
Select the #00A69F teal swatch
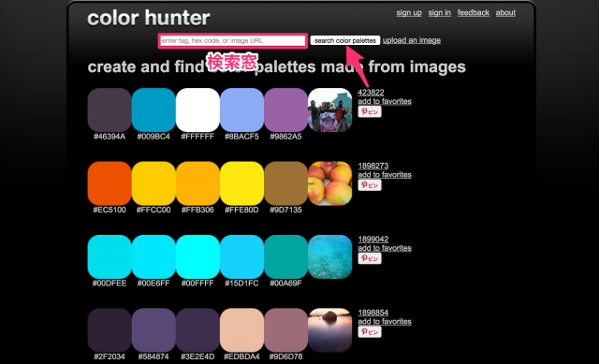coord(285,256)
